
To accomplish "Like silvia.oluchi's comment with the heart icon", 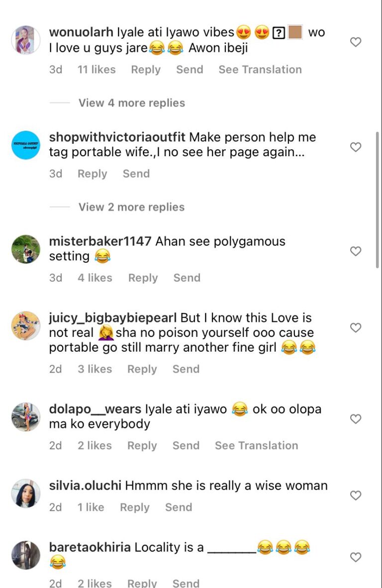I will pos(356,495).
